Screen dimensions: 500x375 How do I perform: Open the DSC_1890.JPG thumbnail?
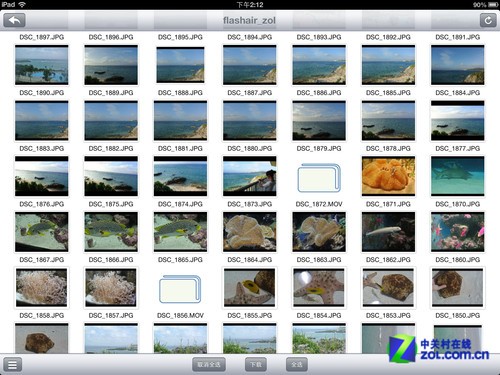pyautogui.click(x=42, y=121)
